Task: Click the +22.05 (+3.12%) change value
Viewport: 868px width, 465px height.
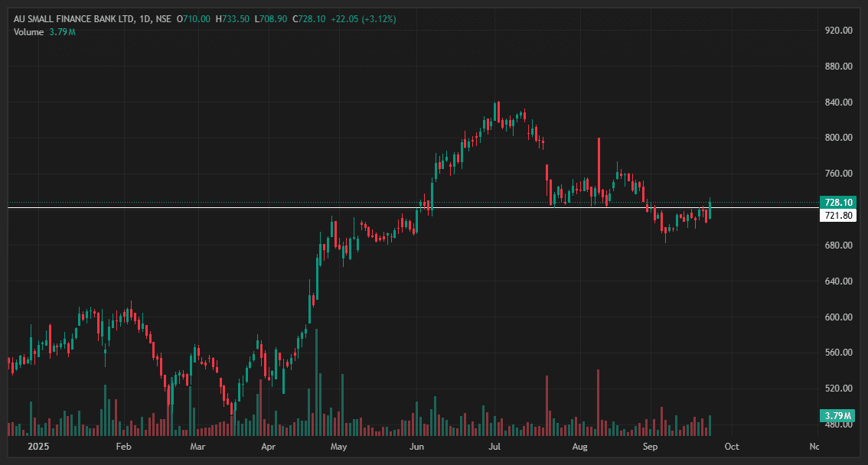Action: tap(363, 19)
